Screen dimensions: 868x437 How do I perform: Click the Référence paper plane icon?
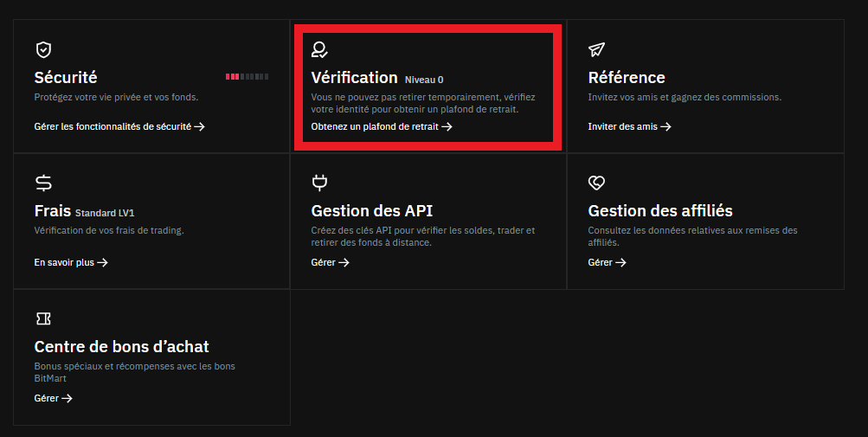pyautogui.click(x=596, y=49)
